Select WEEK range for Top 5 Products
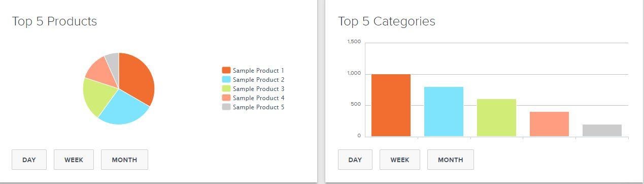 coord(74,160)
